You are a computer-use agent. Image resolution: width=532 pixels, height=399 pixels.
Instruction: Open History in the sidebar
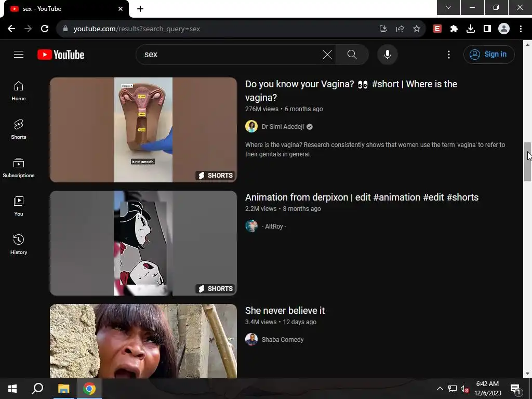19,245
